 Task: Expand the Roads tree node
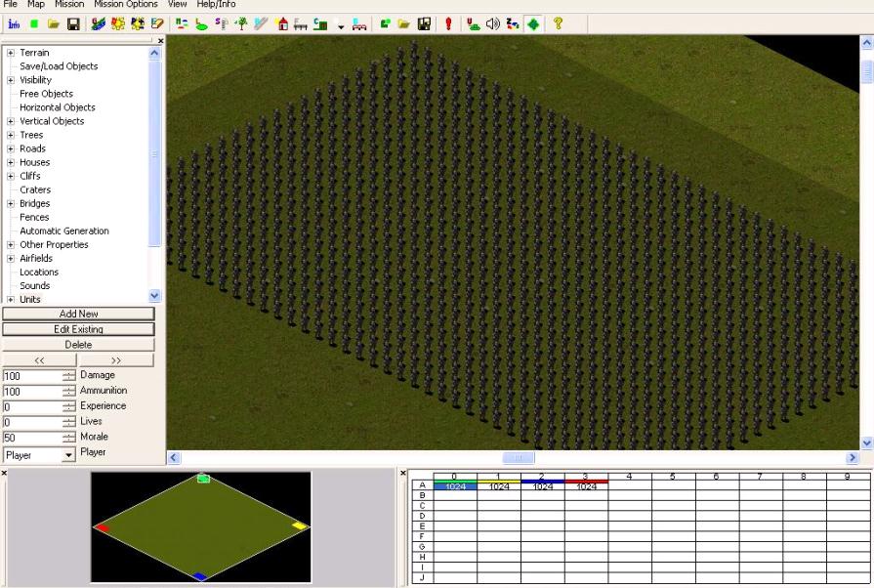pos(11,148)
